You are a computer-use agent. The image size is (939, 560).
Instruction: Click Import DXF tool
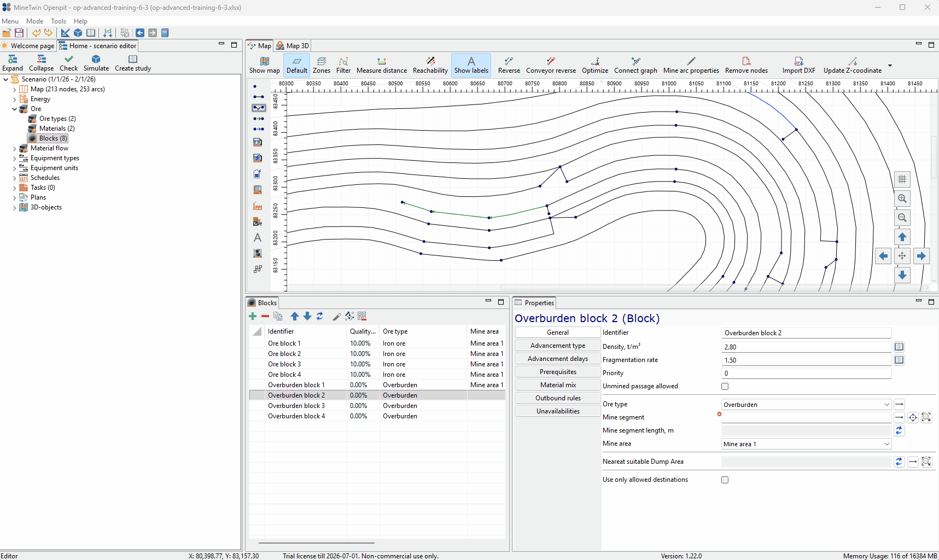point(798,65)
